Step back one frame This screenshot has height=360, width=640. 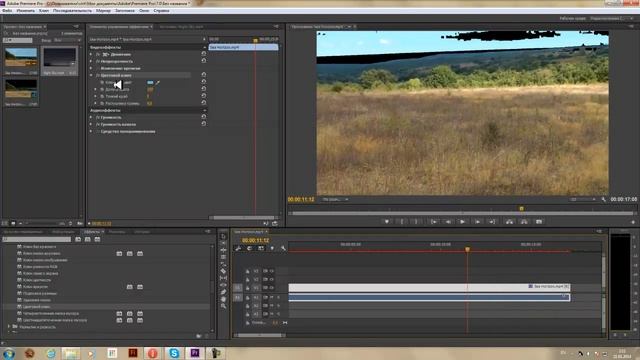coord(448,222)
